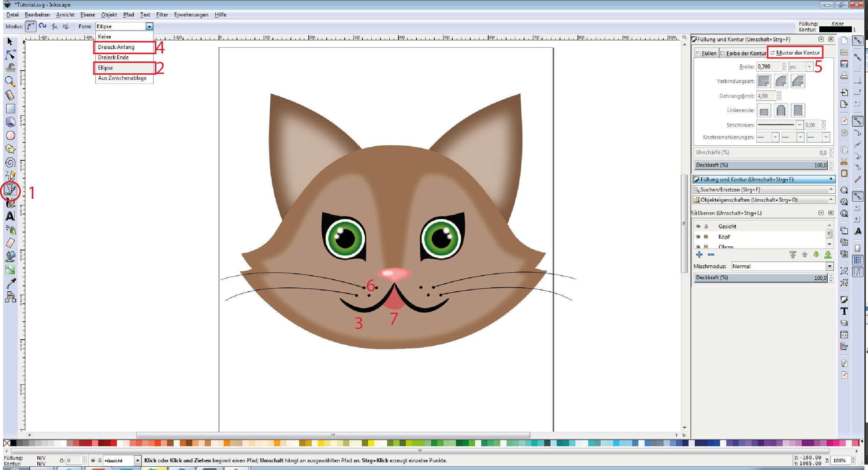Screen dimensions: 868x470
Task: Toggle visibility eye of Gesicht layer
Action: (698, 226)
